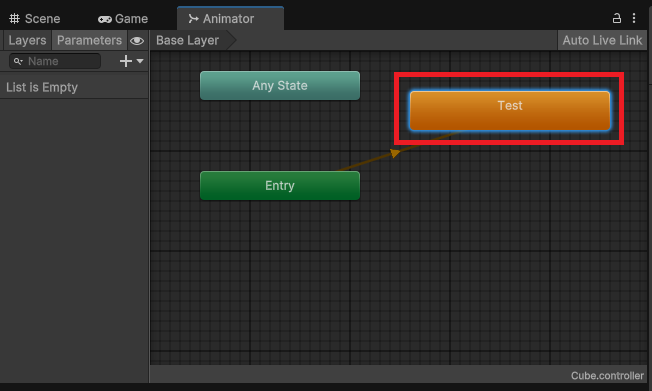The height and width of the screenshot is (391, 652).
Task: Click the transition arrow from Entry to Test
Action: point(394,153)
